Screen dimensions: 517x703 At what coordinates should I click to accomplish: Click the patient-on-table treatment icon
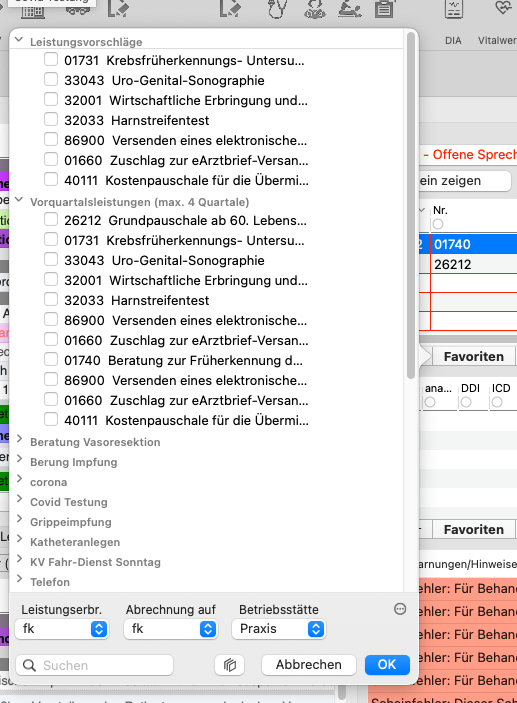[x=350, y=9]
